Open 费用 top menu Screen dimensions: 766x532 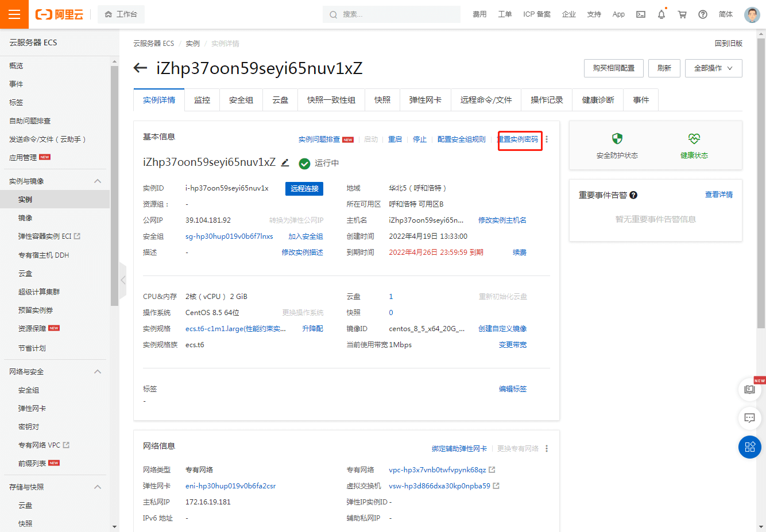[x=479, y=14]
